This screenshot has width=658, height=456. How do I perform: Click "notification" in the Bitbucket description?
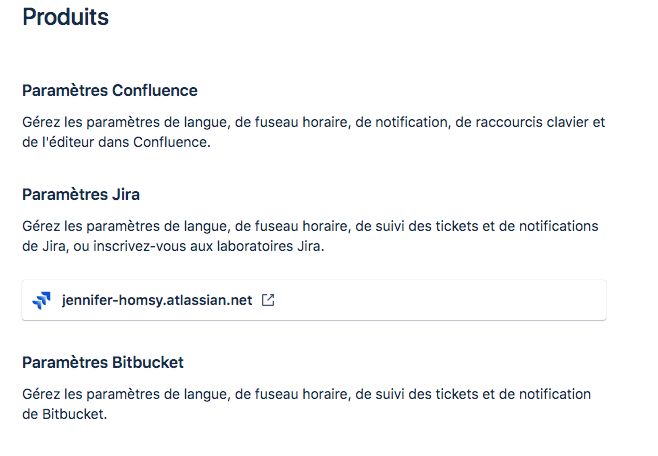point(555,394)
